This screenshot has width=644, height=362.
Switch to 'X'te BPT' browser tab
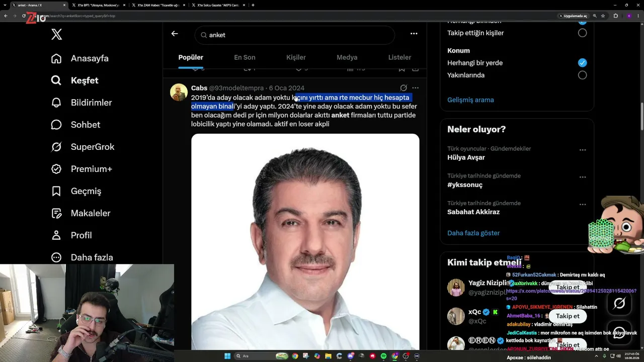click(99, 5)
